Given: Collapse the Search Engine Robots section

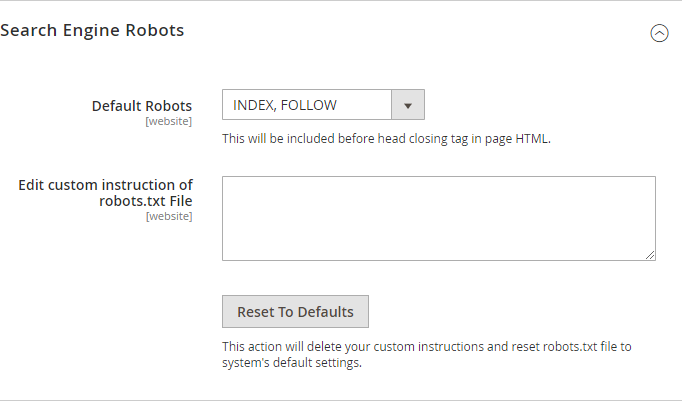Looking at the screenshot, I should pos(659,33).
